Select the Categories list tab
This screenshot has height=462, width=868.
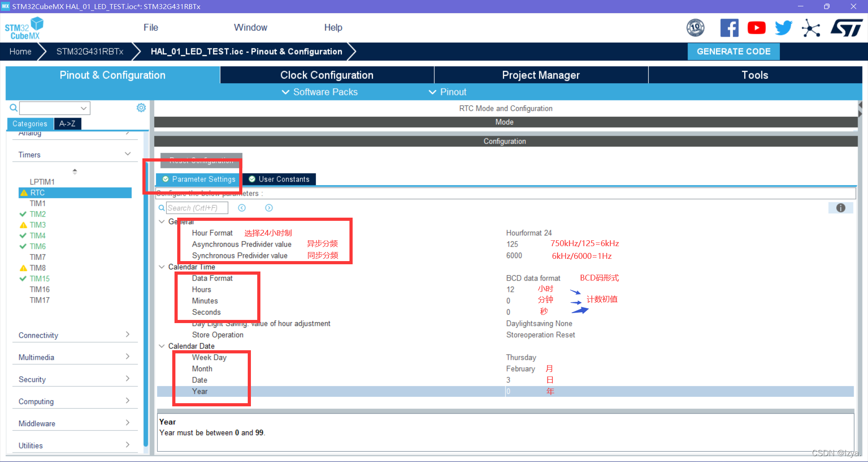(30, 124)
